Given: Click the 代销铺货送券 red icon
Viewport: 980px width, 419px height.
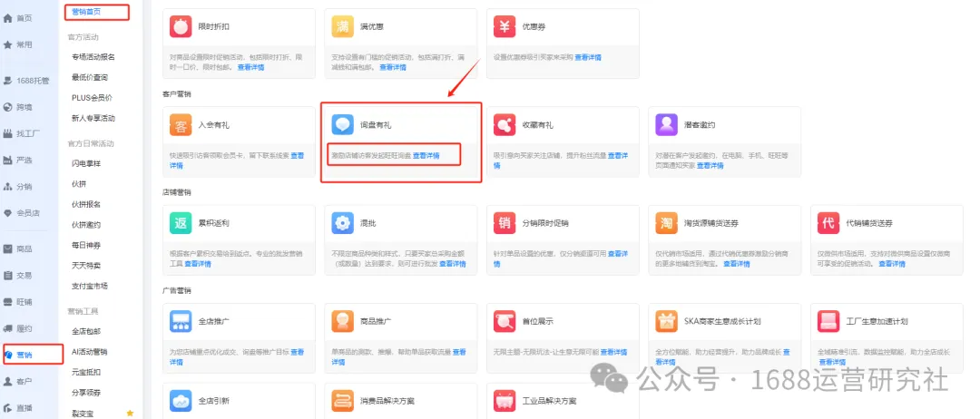Looking at the screenshot, I should coord(828,223).
